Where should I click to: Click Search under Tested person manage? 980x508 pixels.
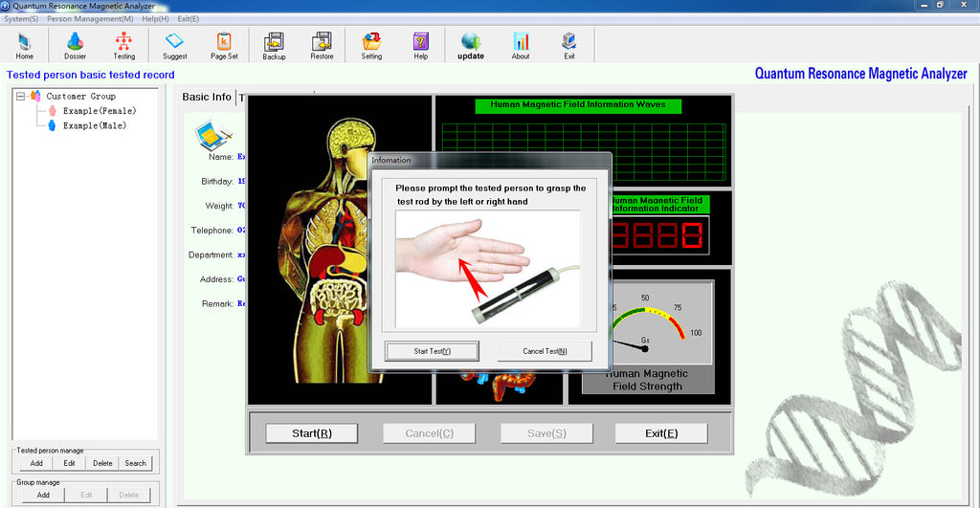click(x=135, y=463)
